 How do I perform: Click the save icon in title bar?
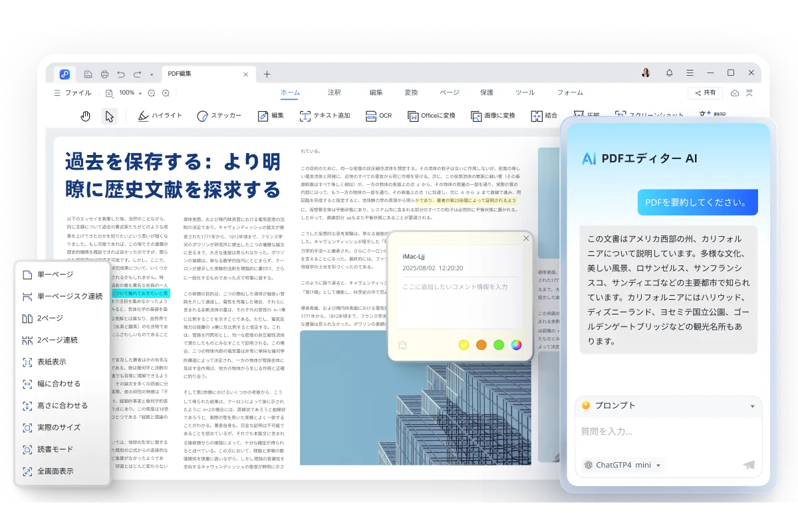tap(88, 74)
